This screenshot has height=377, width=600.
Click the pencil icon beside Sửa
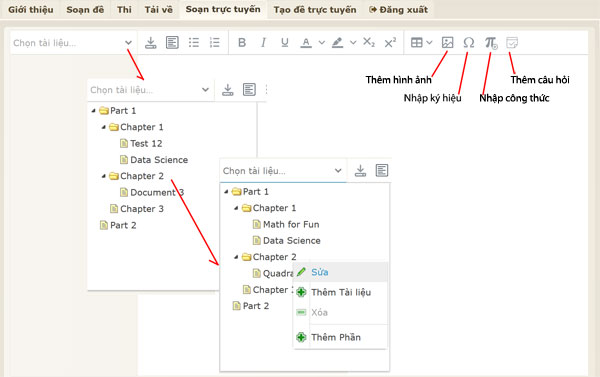[x=301, y=272]
